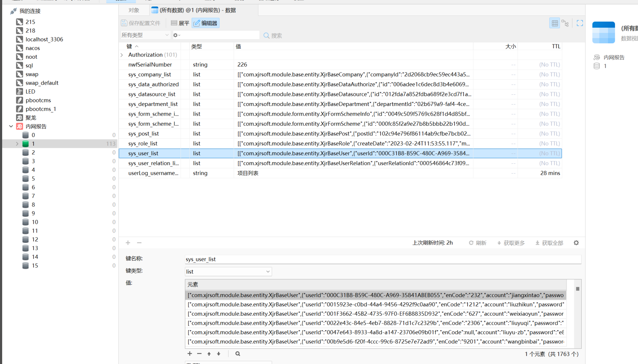Click 获取更多 to load more keys
This screenshot has width=638, height=364.
pos(511,243)
